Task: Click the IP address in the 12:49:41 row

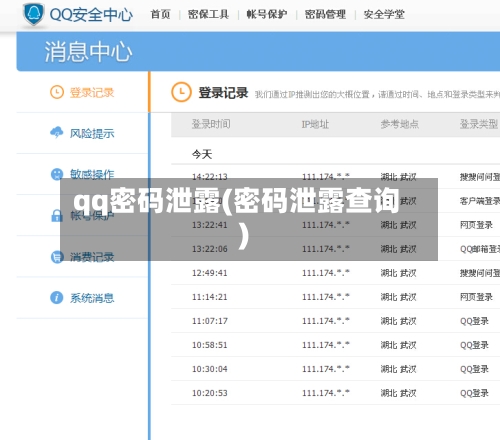Action: [x=326, y=273]
